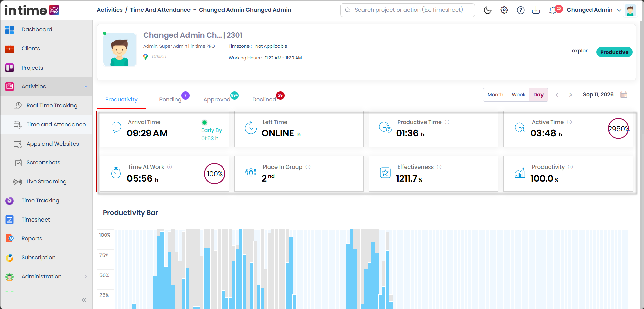Open Reports in sidebar
644x309 pixels.
click(x=46, y=239)
